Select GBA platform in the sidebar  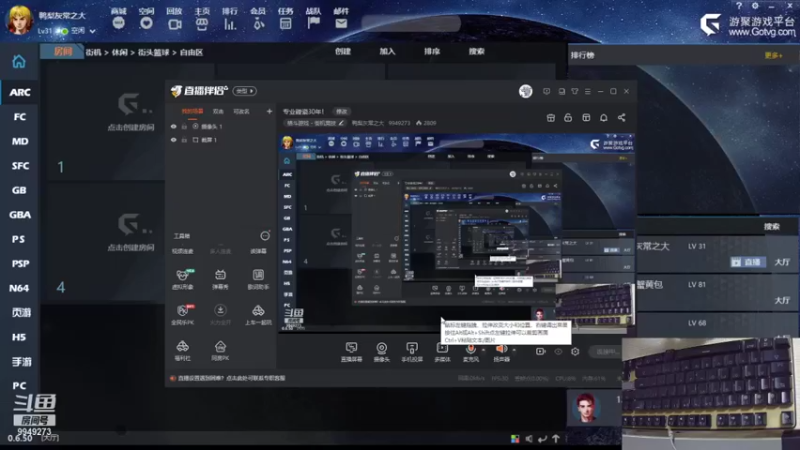[19, 215]
